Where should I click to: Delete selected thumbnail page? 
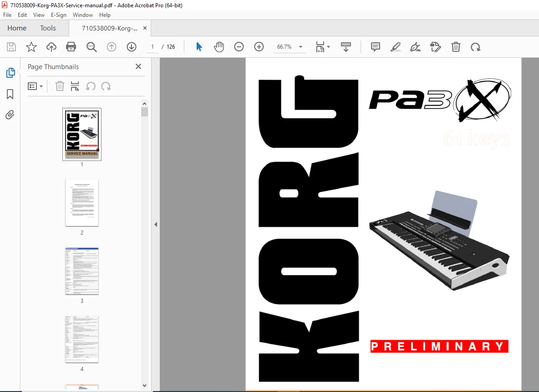pos(60,86)
